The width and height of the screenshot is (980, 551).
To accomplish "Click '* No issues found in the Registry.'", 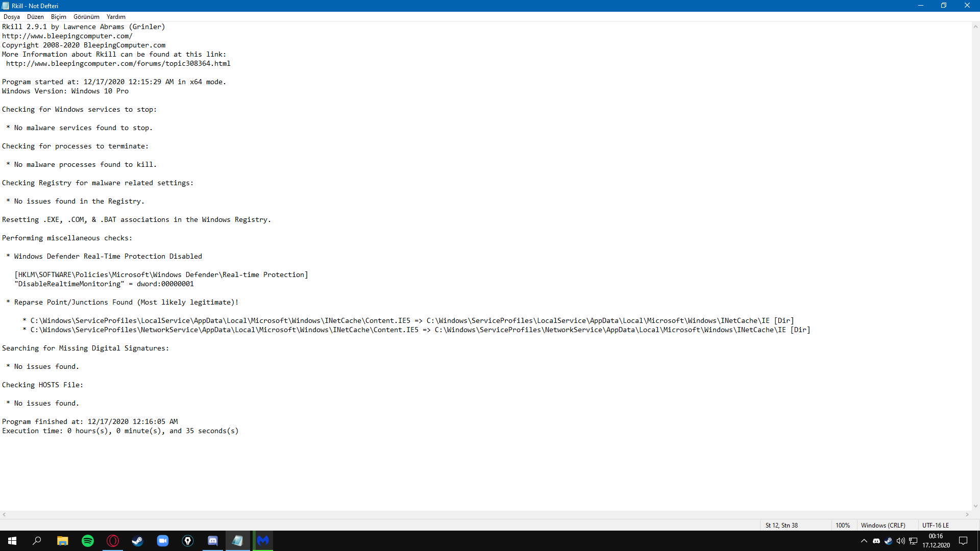I will (x=76, y=201).
